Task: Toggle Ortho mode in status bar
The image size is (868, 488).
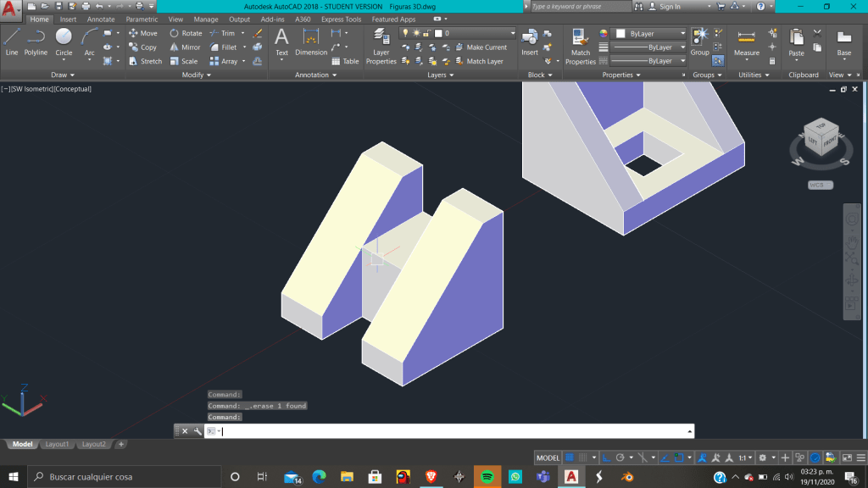Action: point(608,457)
